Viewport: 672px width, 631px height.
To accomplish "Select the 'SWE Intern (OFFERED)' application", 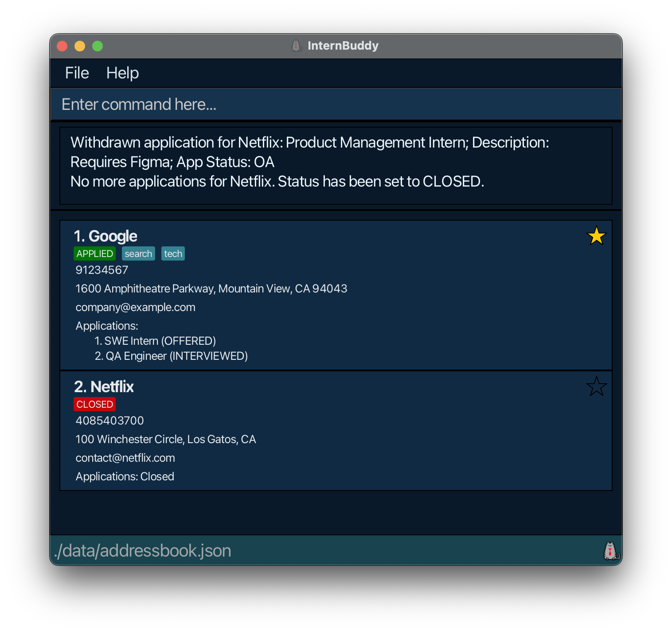I will click(155, 341).
